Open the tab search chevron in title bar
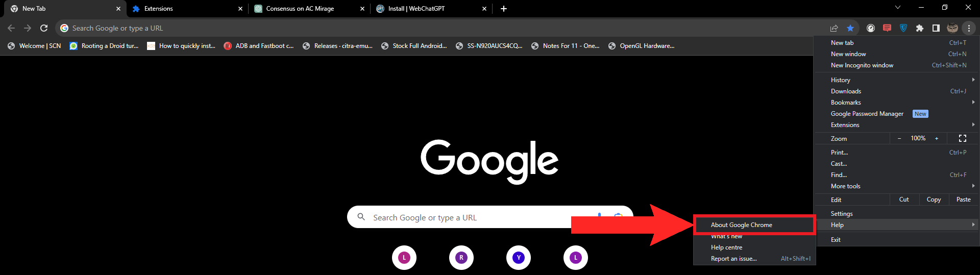 pos(898,8)
